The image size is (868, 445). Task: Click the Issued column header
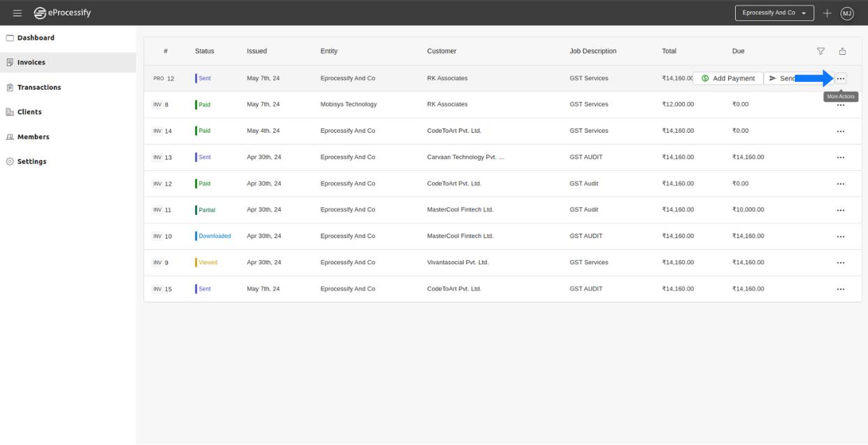257,51
